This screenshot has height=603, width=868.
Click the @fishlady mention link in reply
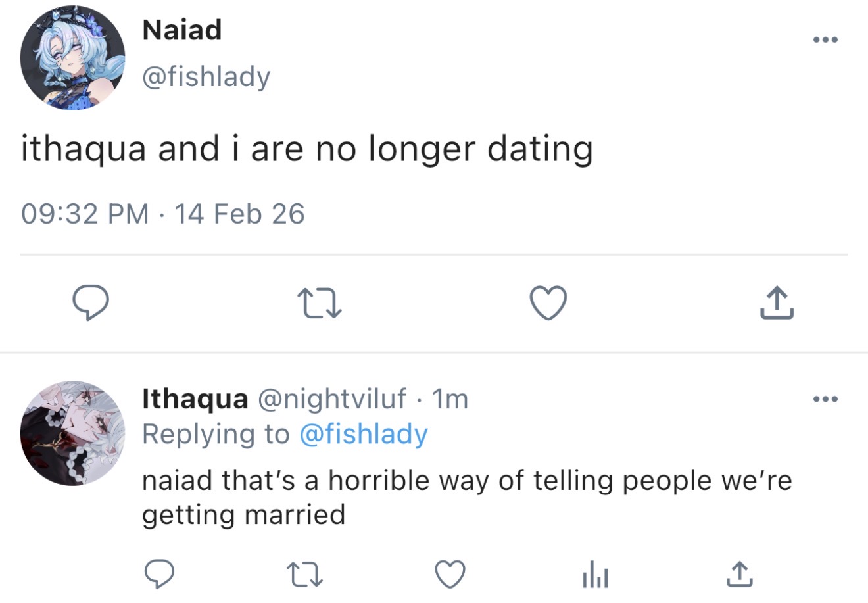(363, 434)
